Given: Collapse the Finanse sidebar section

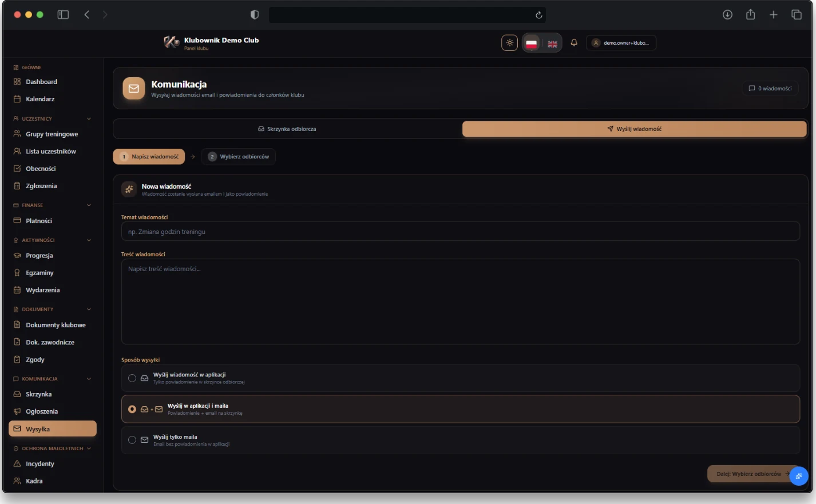Looking at the screenshot, I should pyautogui.click(x=89, y=205).
